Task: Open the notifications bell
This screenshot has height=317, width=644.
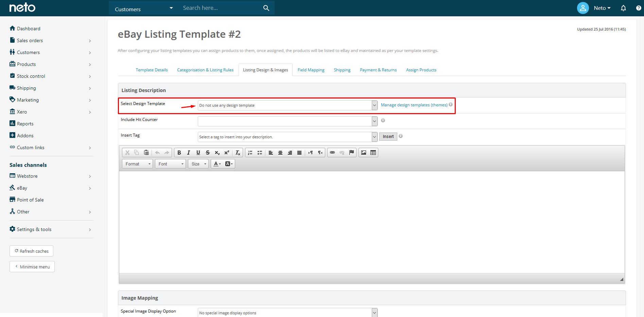Action: tap(623, 8)
